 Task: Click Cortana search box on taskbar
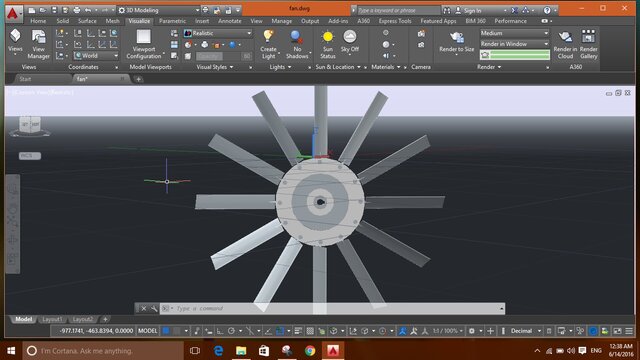pos(103,351)
